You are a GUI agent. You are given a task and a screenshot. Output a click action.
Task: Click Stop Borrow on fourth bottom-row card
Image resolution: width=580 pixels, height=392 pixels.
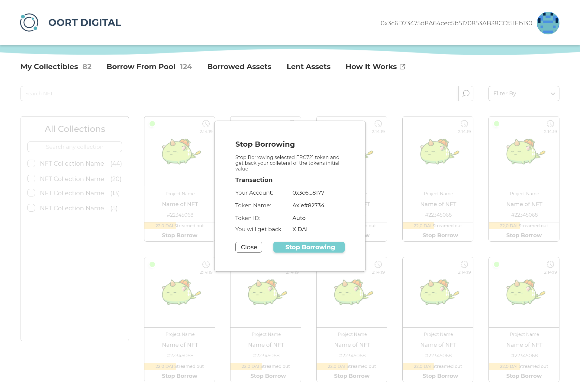point(438,376)
